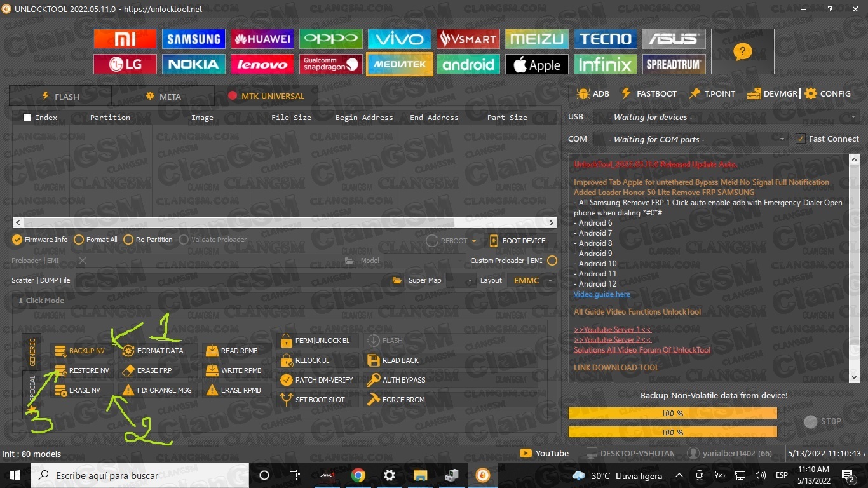Select the Nokia brand icon

[x=194, y=64]
